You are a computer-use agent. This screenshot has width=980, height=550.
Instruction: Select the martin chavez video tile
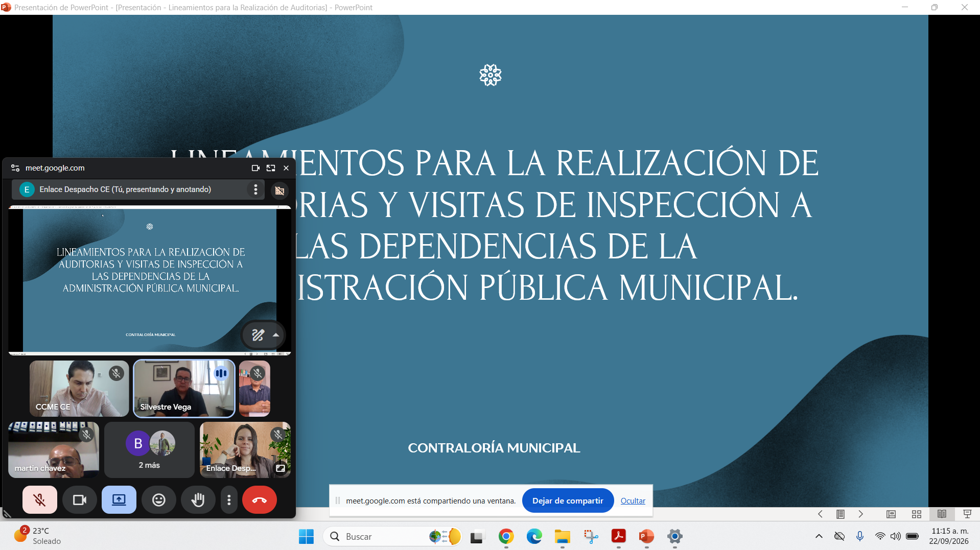click(x=54, y=450)
